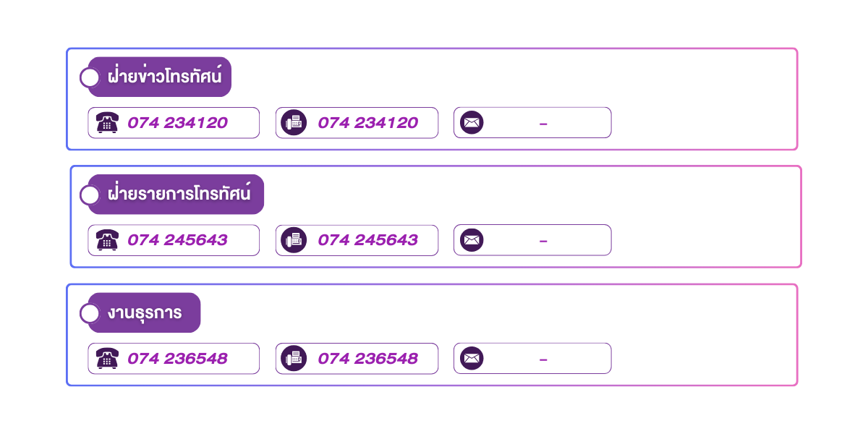Click fax icon for ฝ่ายข่าวโทรทัศน์
The width and height of the screenshot is (868, 434).
294,123
